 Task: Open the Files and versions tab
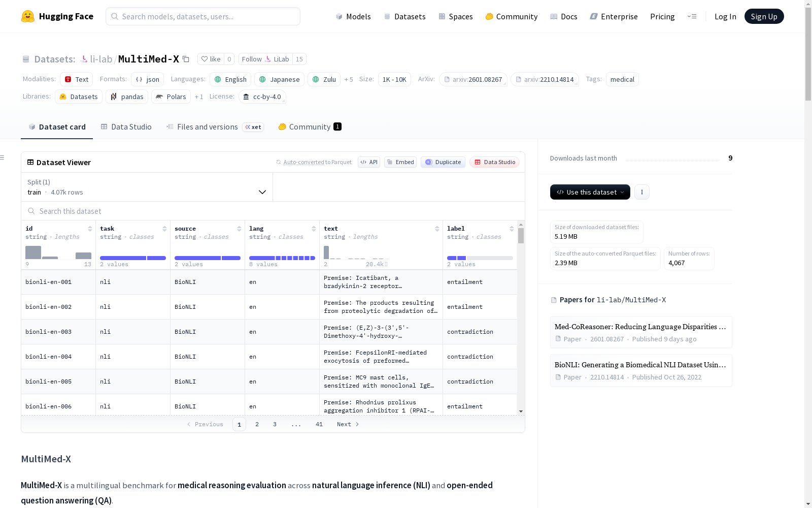tap(215, 127)
